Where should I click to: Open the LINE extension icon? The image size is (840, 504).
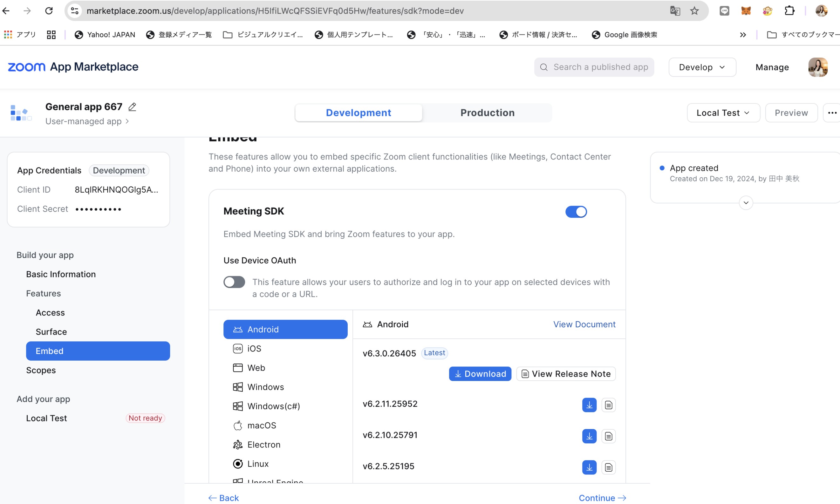(x=724, y=11)
